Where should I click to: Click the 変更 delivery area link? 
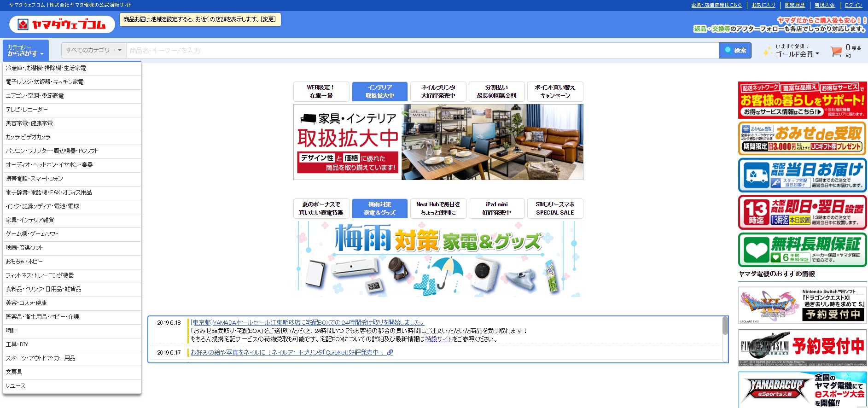coord(268,19)
